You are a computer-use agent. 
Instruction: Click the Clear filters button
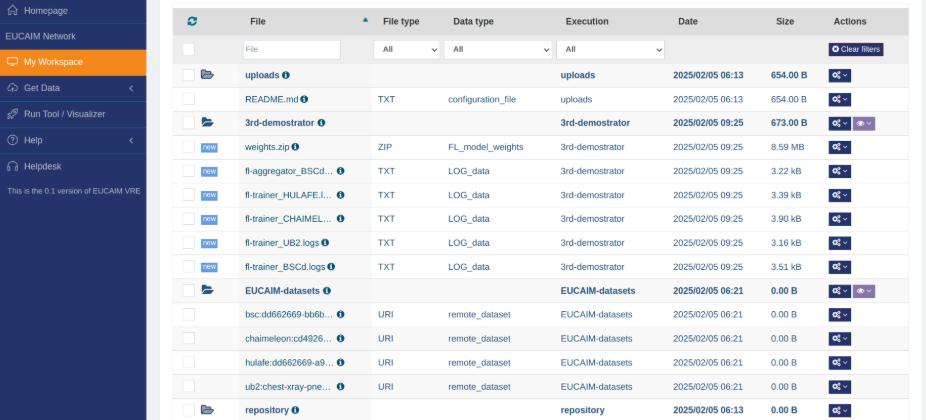click(x=855, y=49)
